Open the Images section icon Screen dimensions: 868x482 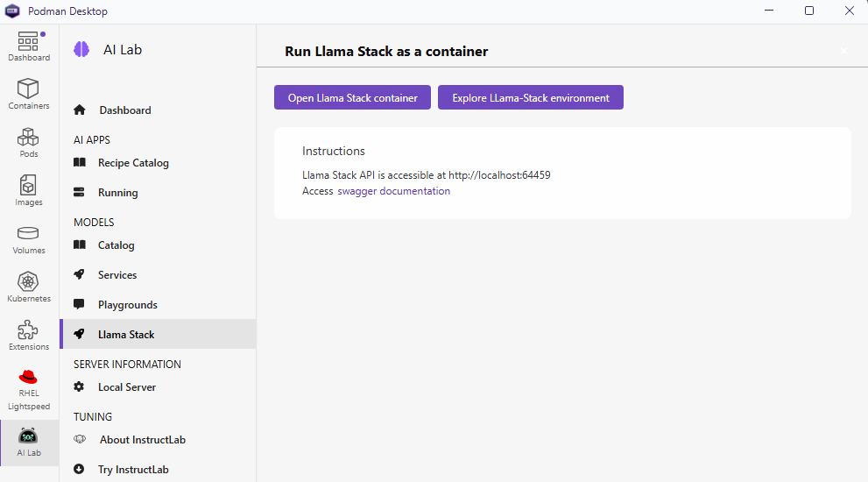[29, 185]
